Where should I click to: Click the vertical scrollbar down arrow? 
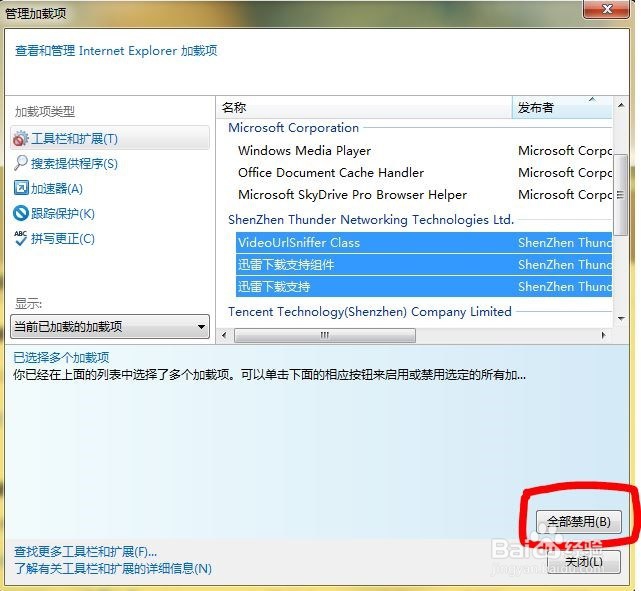click(621, 318)
